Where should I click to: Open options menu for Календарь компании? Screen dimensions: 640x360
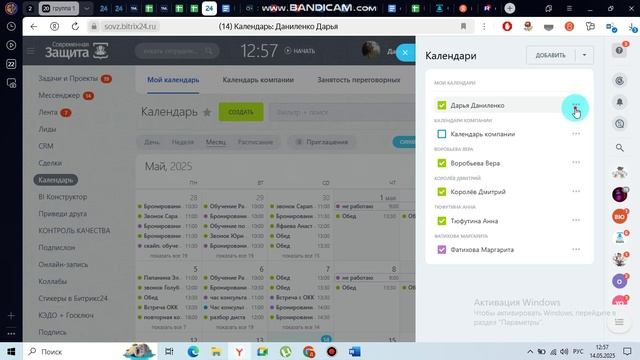click(x=576, y=134)
